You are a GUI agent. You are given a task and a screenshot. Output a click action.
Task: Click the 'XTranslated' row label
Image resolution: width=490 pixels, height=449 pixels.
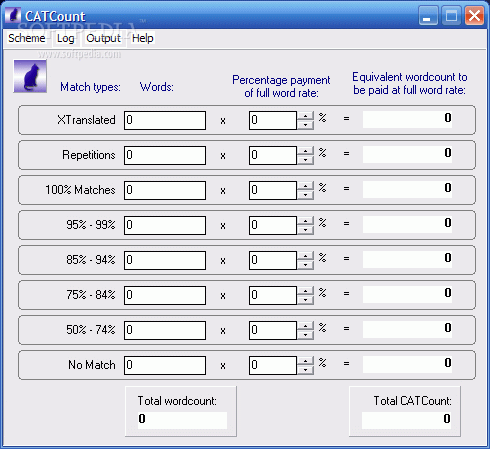[x=86, y=120]
